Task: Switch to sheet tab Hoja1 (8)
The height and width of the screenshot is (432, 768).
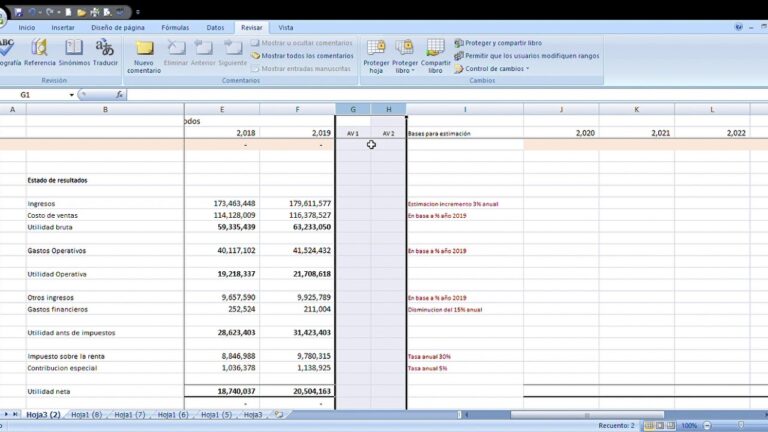Action: 87,414
